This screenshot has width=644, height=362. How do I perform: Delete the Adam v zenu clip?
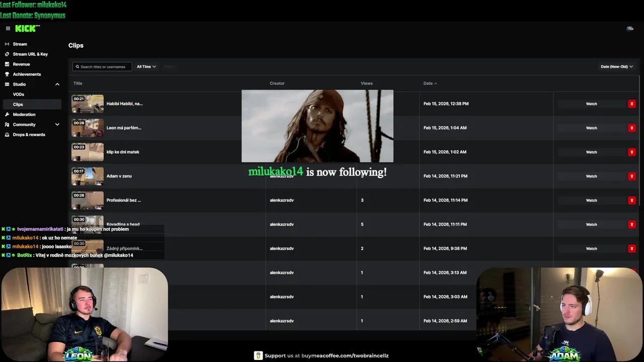(x=632, y=176)
